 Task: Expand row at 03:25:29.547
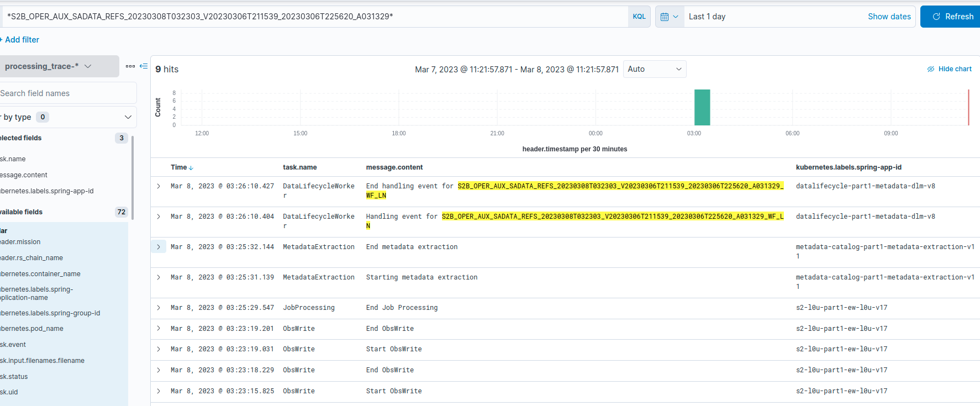point(159,308)
